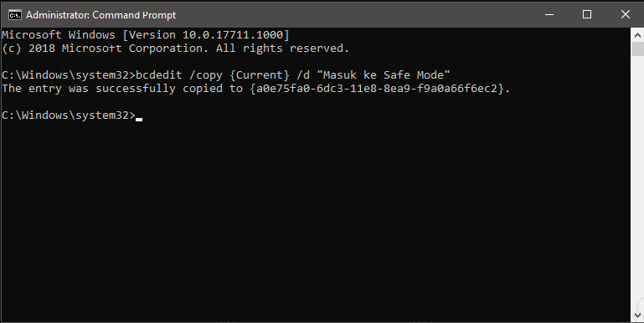The height and width of the screenshot is (323, 644).
Task: Click the scrollbar up arrow
Action: pos(637,34)
